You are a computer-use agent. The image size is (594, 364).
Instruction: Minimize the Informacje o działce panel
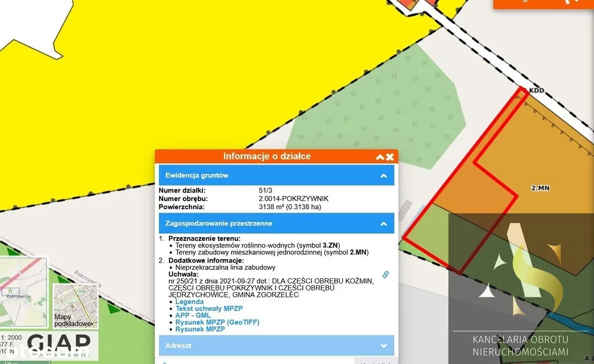point(380,157)
